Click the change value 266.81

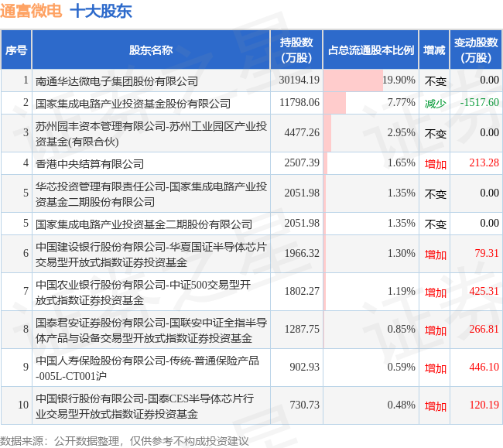coord(484,329)
